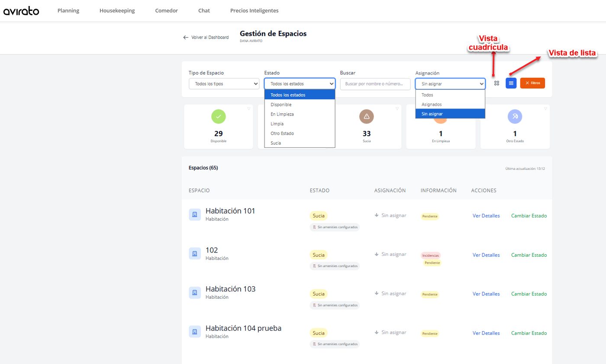
Task: Open the Housekeeping tab
Action: click(117, 11)
